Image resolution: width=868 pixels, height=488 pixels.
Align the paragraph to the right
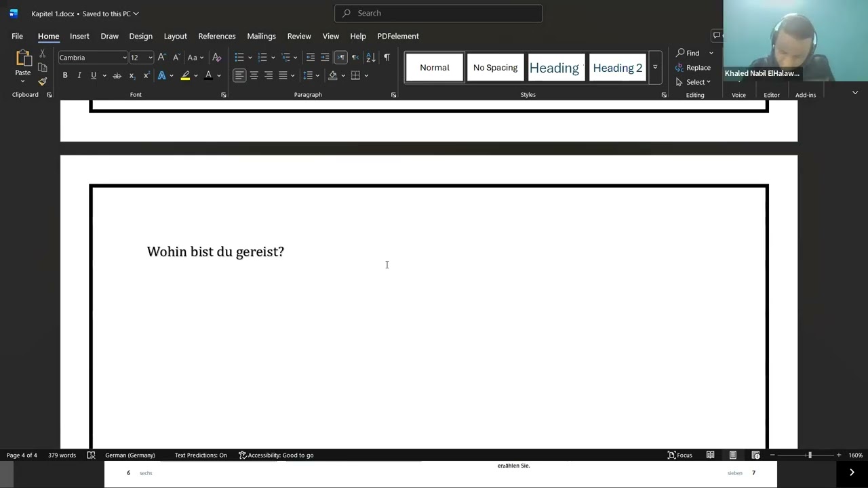269,75
